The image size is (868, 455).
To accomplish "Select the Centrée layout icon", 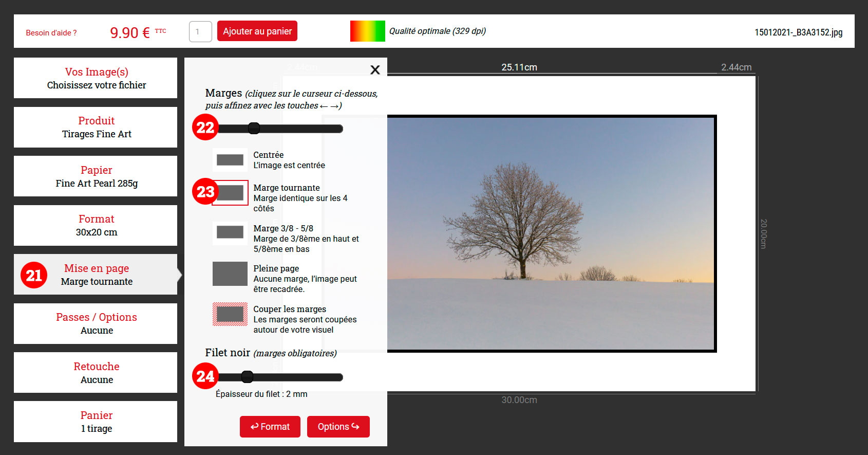I will [230, 160].
